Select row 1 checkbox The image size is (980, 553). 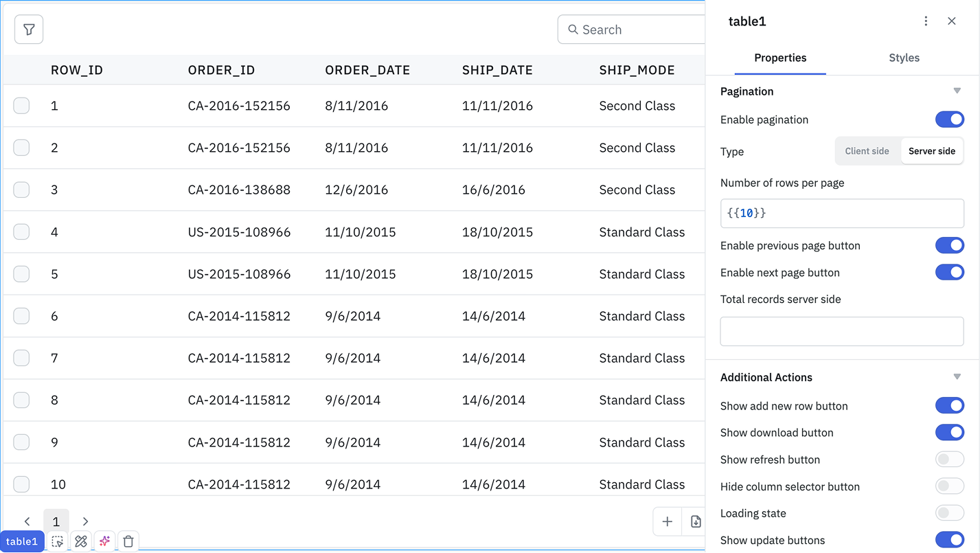[21, 106]
